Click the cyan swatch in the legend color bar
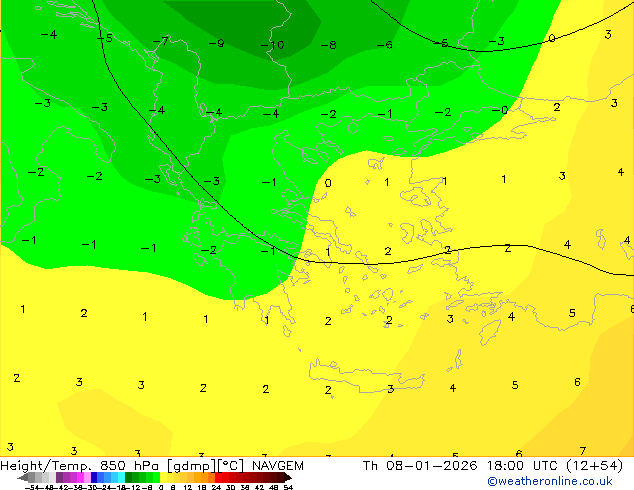Viewport: 634px width, 490px height. [121, 477]
